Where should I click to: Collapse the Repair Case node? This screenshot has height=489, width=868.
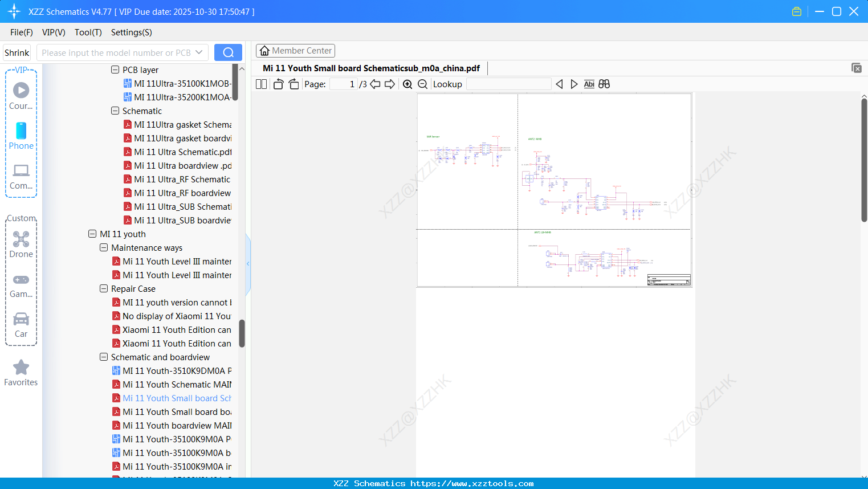pyautogui.click(x=104, y=289)
